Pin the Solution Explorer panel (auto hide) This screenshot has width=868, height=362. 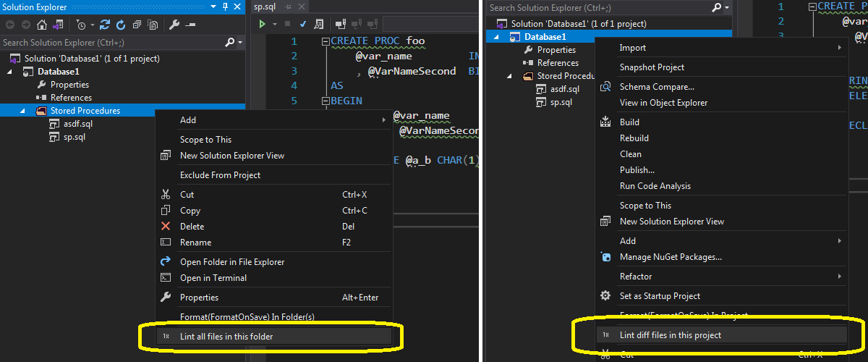coord(226,7)
